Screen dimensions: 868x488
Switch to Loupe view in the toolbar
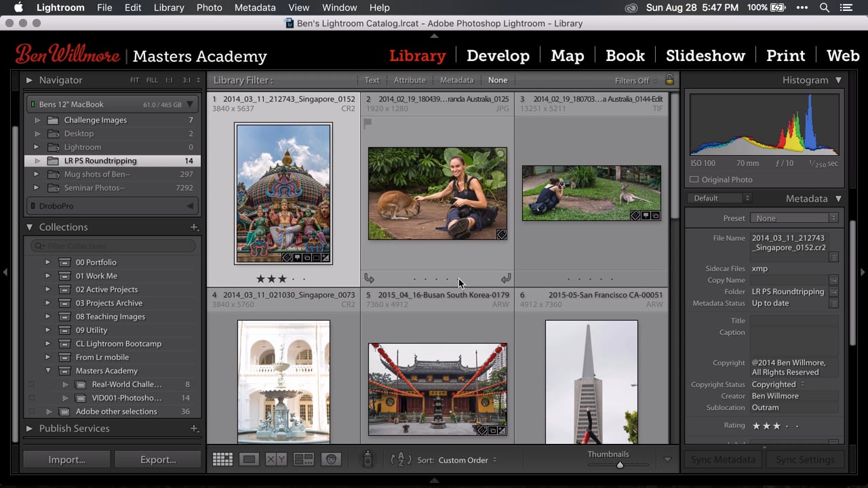coord(249,460)
